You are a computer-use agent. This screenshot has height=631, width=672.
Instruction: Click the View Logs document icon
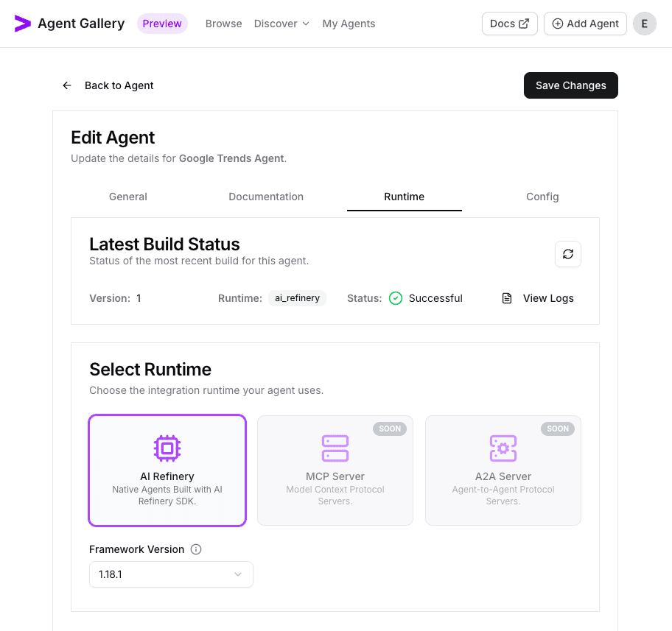click(507, 298)
